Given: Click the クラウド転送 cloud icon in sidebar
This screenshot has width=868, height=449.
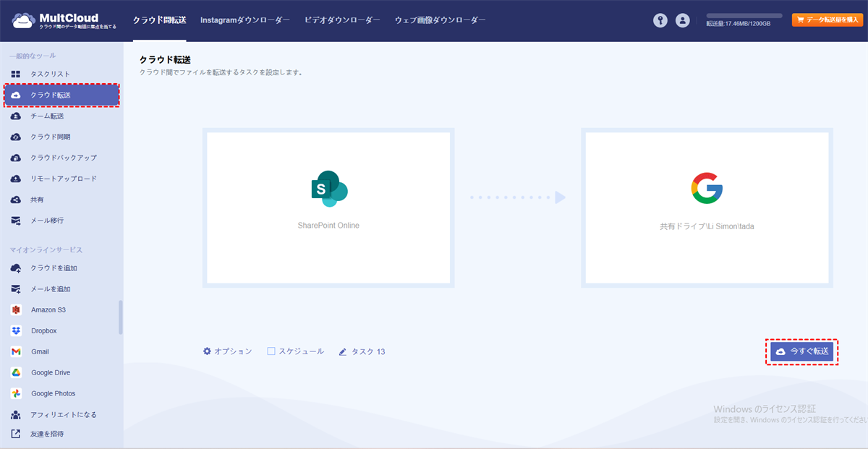Looking at the screenshot, I should [x=16, y=95].
